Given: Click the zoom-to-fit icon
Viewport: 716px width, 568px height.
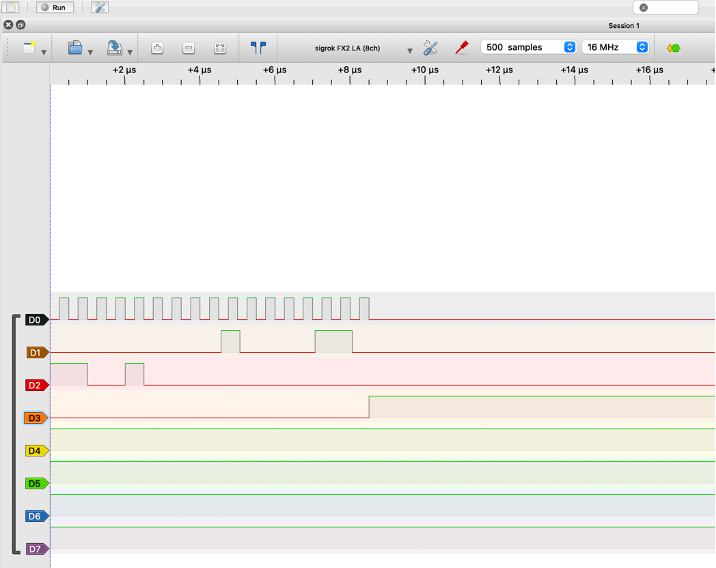Looking at the screenshot, I should tap(220, 47).
